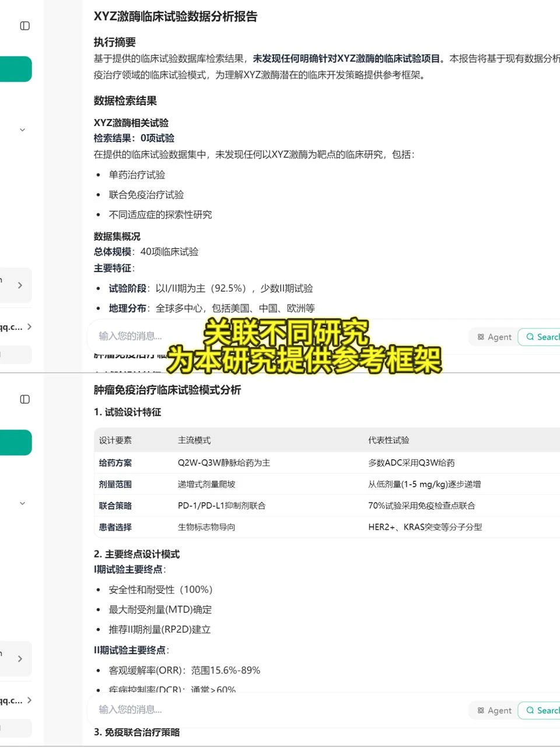Click the HER2+、KRAS突变等分子分型 cell
This screenshot has width=560, height=747.
[425, 528]
